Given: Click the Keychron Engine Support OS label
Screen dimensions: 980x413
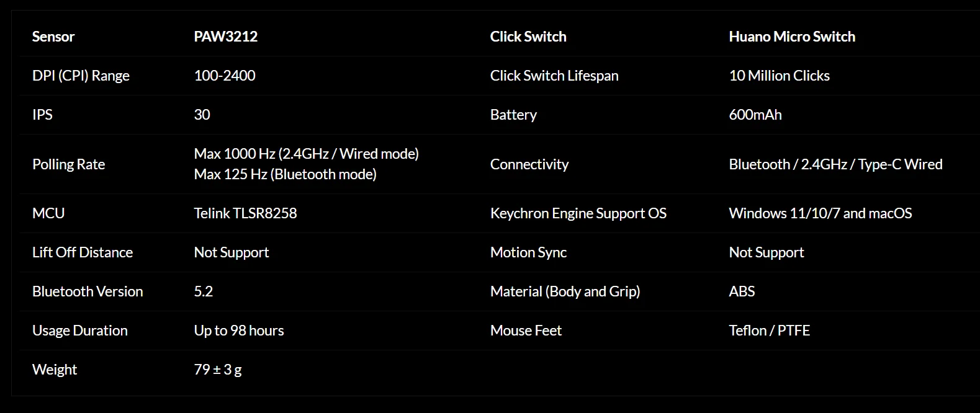Looking at the screenshot, I should coord(578,213).
